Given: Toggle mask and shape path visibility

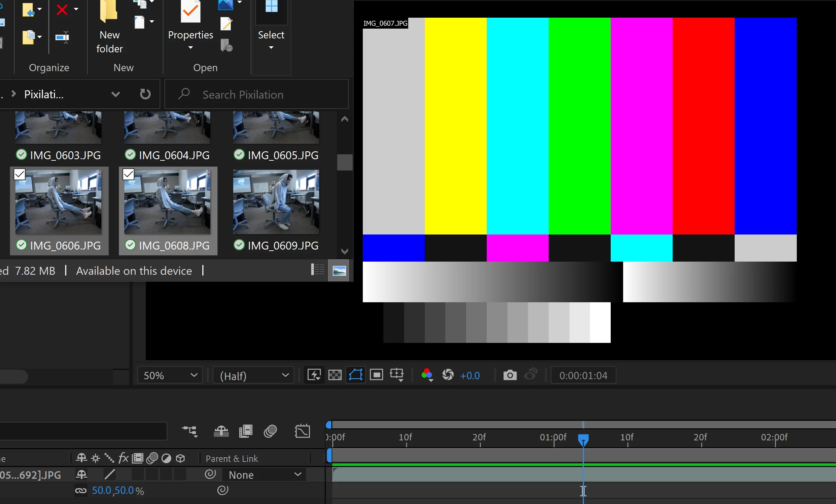Looking at the screenshot, I should [x=356, y=375].
